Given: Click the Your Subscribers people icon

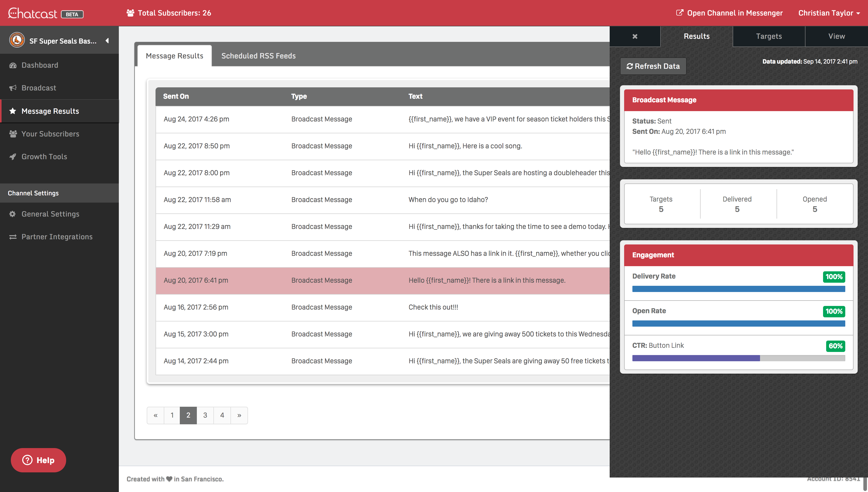Looking at the screenshot, I should (13, 134).
